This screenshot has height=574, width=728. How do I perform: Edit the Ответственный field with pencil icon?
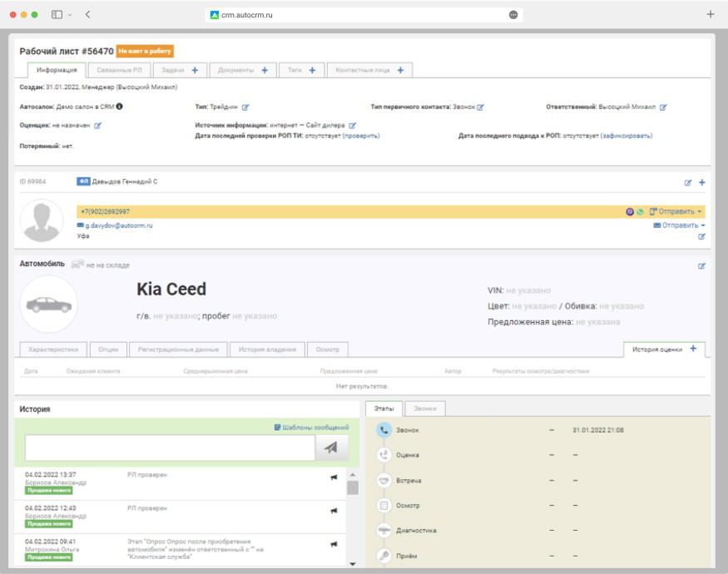[663, 107]
